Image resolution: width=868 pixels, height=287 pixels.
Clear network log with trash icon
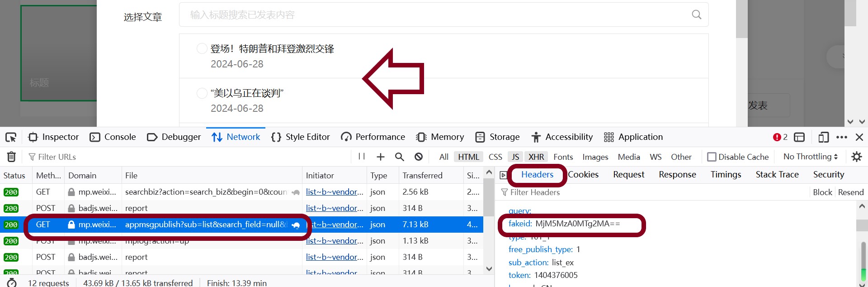[x=12, y=157]
